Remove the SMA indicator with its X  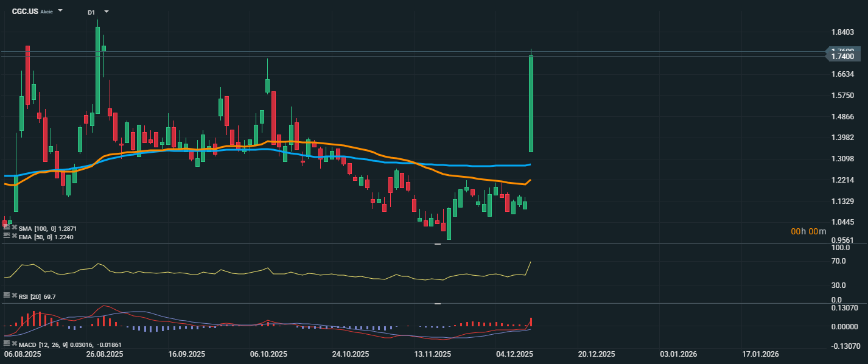coord(14,228)
